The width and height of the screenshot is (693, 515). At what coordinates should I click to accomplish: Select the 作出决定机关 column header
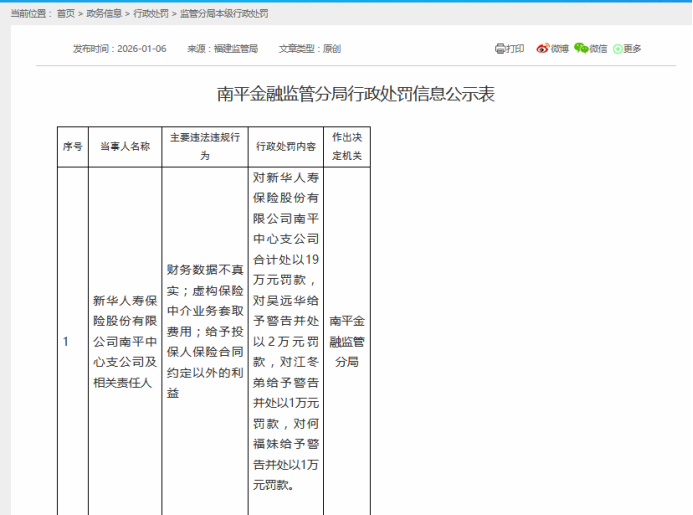346,147
